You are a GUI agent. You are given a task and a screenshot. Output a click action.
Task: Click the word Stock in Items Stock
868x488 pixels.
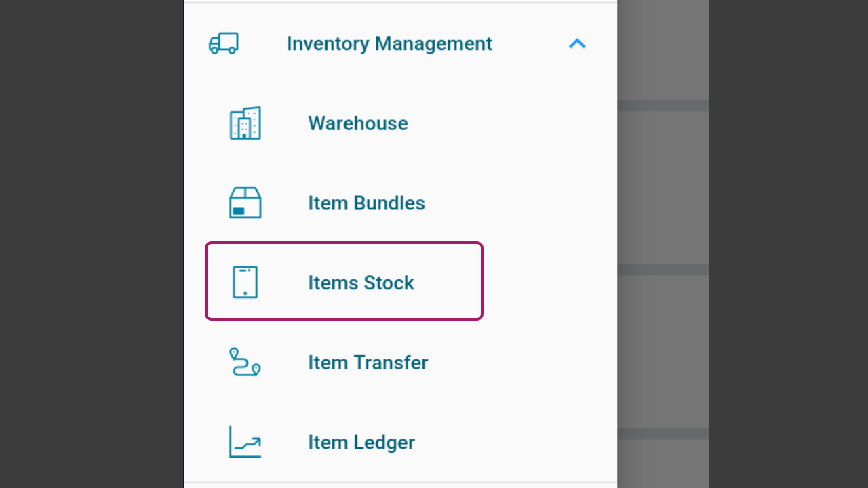(389, 283)
